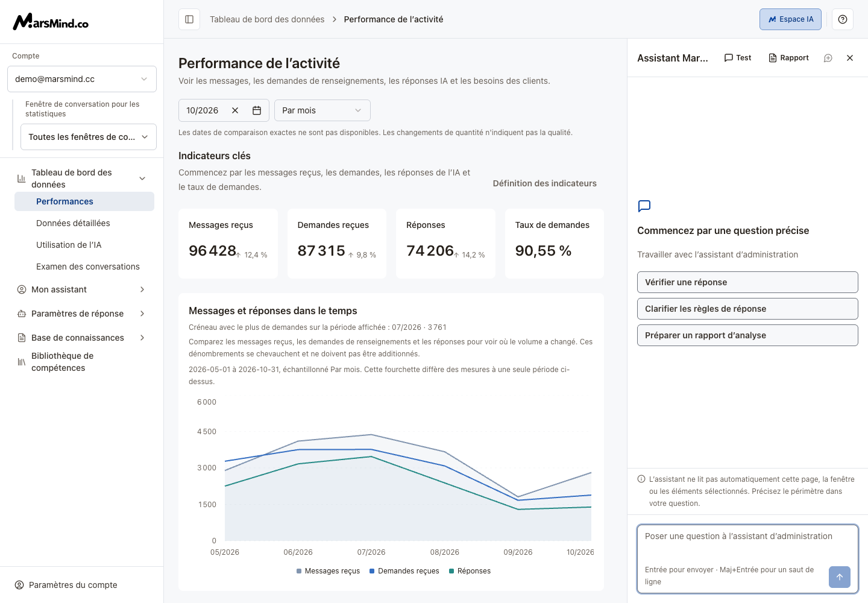Viewport: 868px width, 603px height.
Task: Toggle Messages reçus legend series
Action: pyautogui.click(x=328, y=571)
